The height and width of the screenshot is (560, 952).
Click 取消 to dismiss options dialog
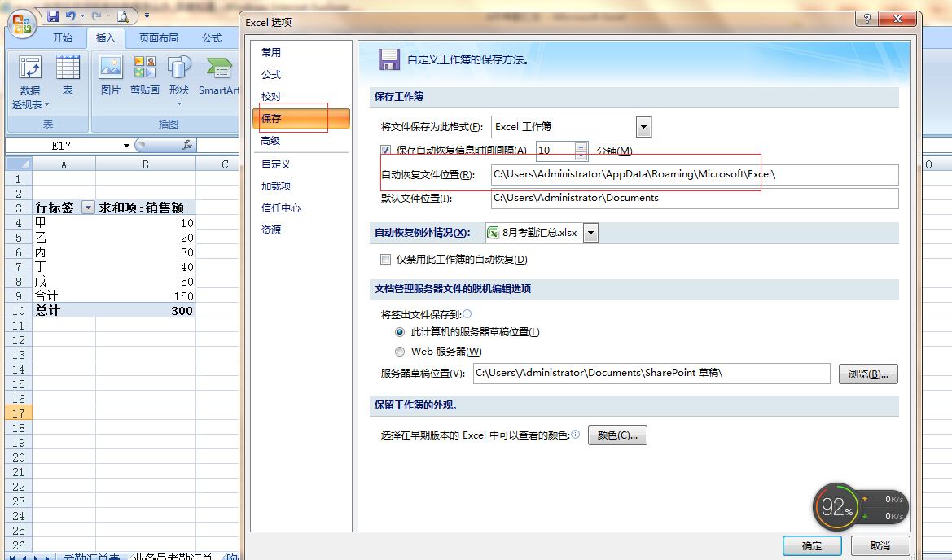pos(880,545)
